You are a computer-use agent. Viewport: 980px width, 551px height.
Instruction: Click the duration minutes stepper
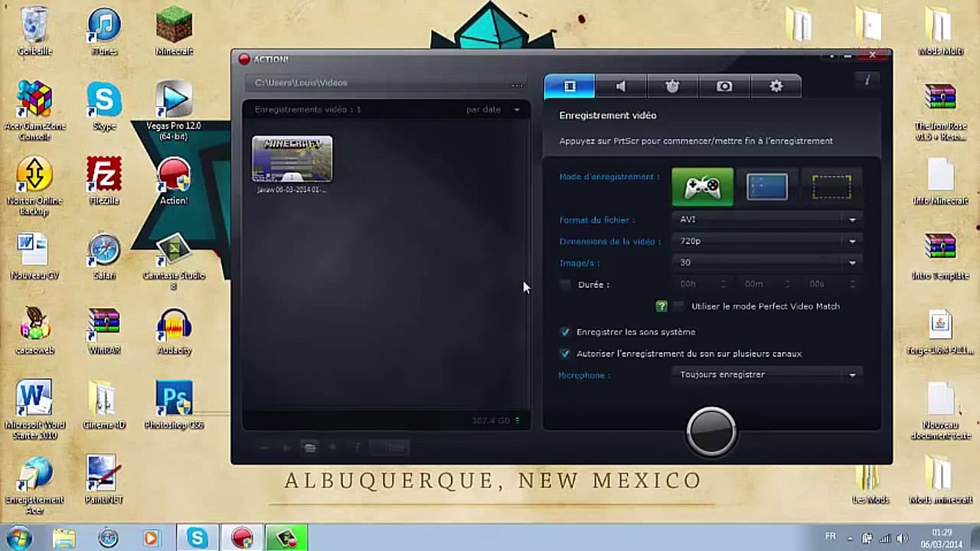[x=787, y=284]
